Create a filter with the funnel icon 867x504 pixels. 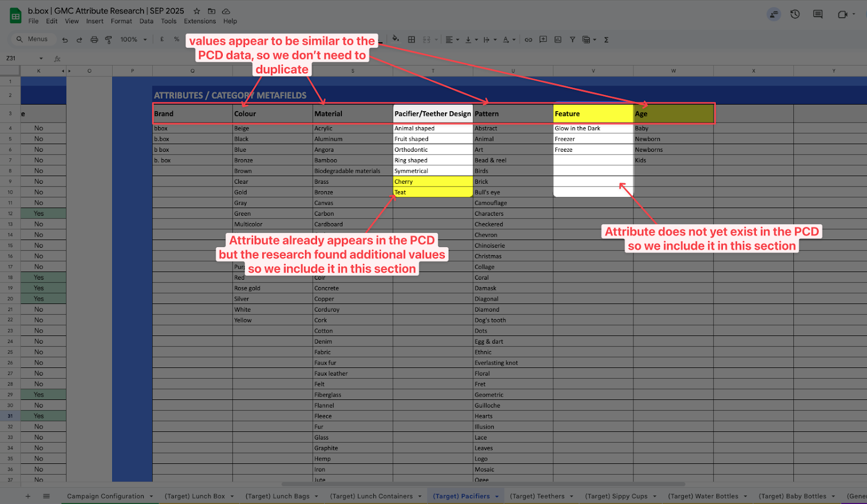572,40
